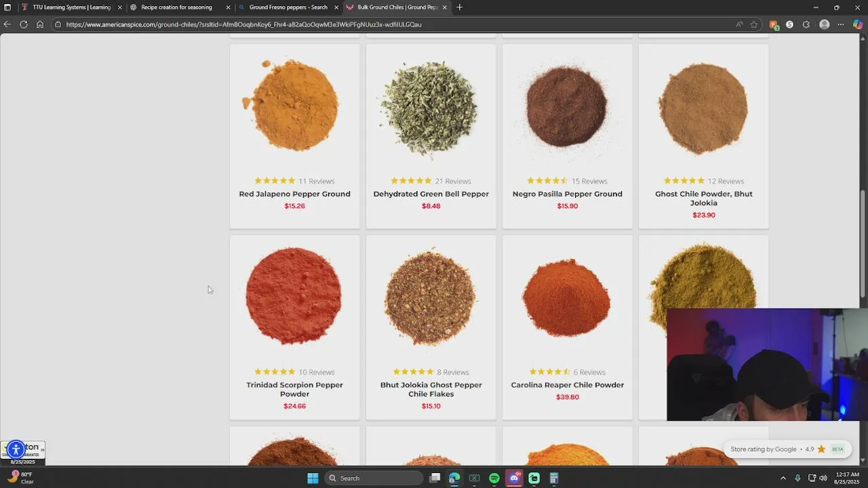The height and width of the screenshot is (488, 868).
Task: Click the 15 Reviews text under Negro Pasilla
Action: (x=589, y=181)
